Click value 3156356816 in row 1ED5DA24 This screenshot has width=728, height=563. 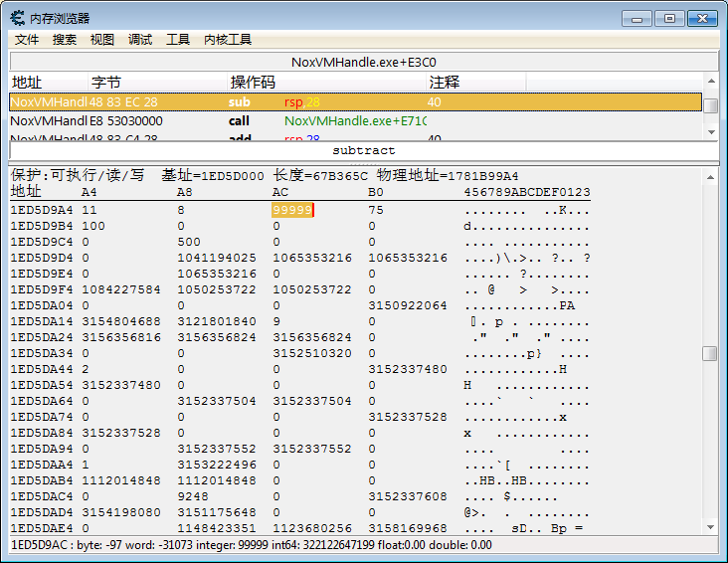(x=121, y=337)
